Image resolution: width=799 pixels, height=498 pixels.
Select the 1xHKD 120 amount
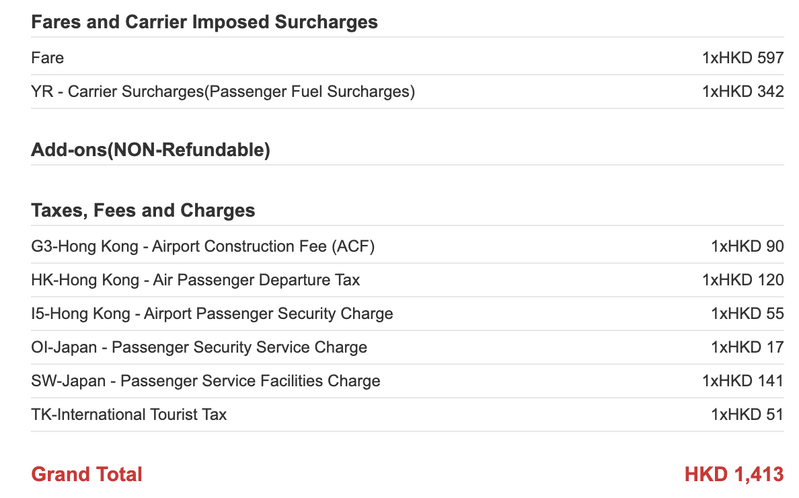742,280
